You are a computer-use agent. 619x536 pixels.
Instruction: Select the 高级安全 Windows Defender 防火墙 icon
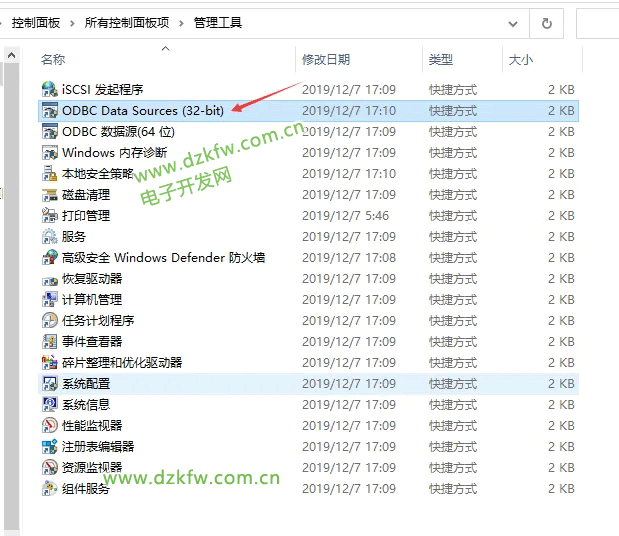pyautogui.click(x=50, y=258)
